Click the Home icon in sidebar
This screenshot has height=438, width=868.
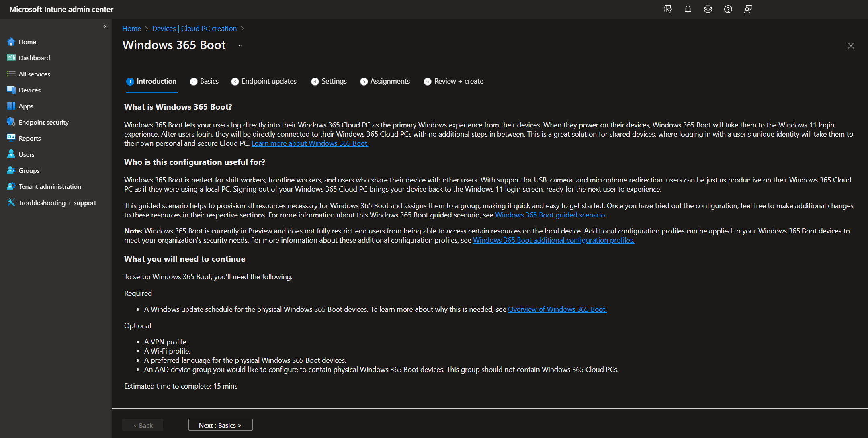[11, 42]
